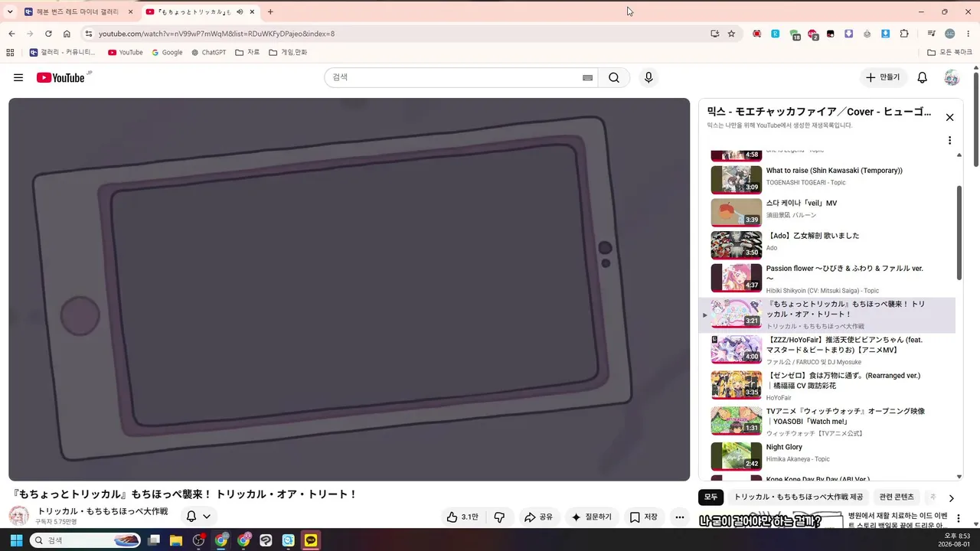Click the playlist panel scrollbar
This screenshot has width=980, height=551.
pyautogui.click(x=959, y=233)
